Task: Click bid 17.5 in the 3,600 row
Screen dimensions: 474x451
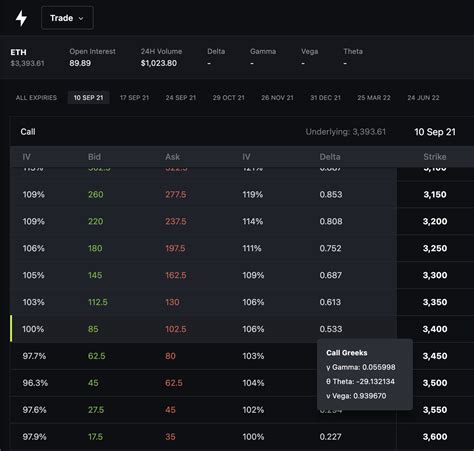Action: [95, 437]
